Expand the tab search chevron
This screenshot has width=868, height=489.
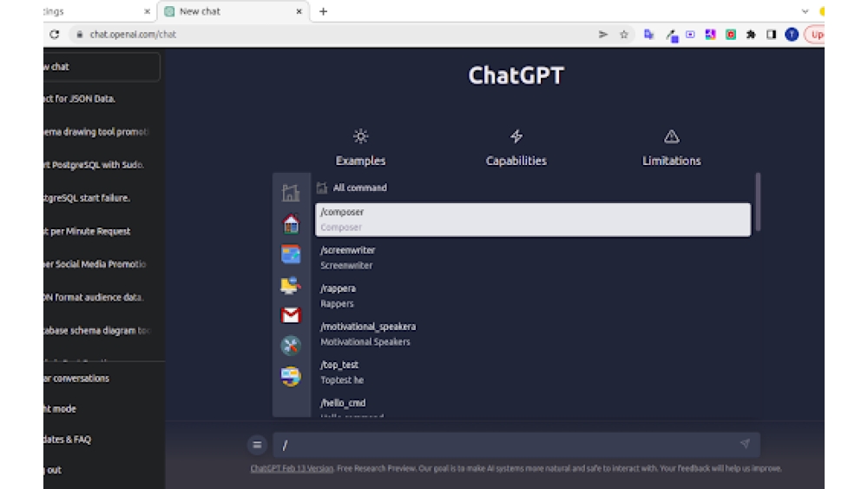[x=805, y=11]
